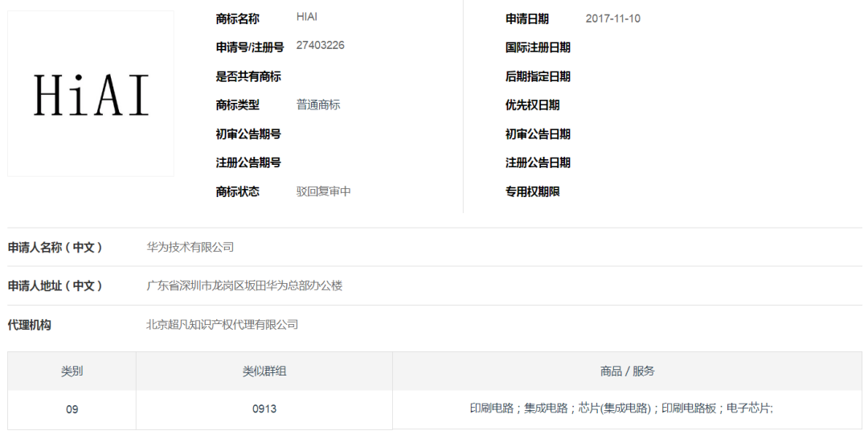Select applicant name 华为技术有限公司
The width and height of the screenshot is (868, 435).
click(190, 247)
